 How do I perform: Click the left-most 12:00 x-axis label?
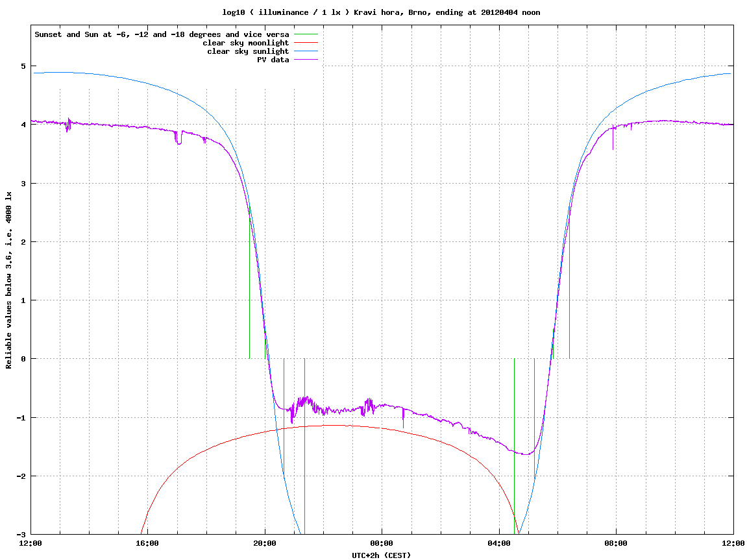(x=31, y=543)
